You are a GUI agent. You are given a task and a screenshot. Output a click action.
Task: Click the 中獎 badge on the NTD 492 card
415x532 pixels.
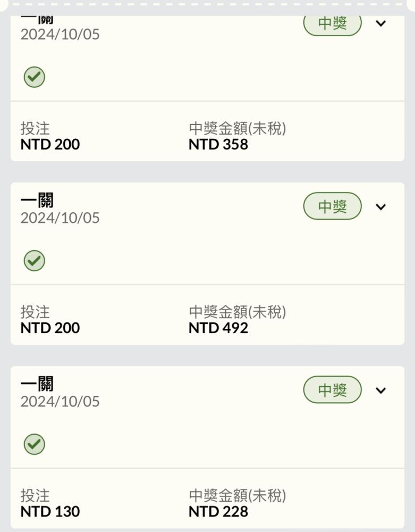332,206
